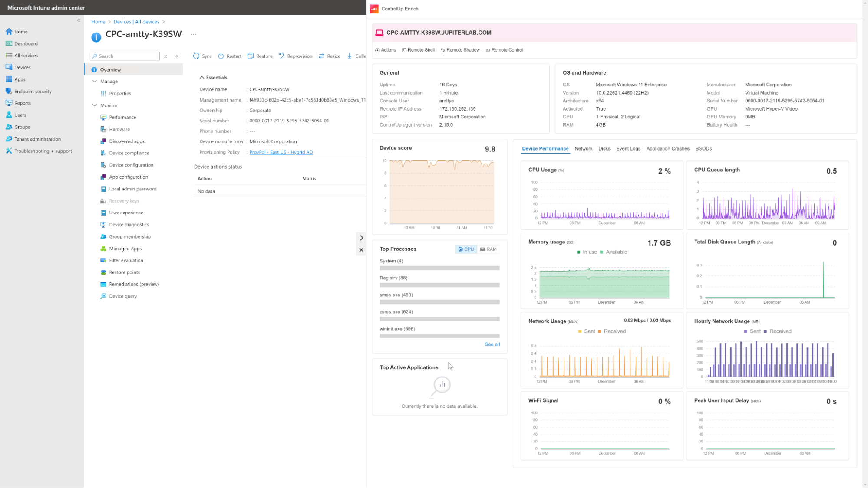The image size is (868, 488).
Task: Close the ControlUp Enrich panel
Action: coord(361,250)
